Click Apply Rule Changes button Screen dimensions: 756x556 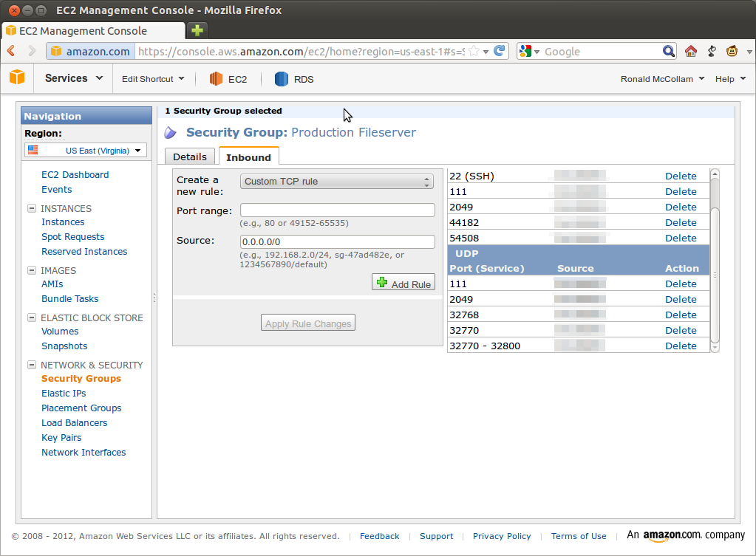point(308,323)
